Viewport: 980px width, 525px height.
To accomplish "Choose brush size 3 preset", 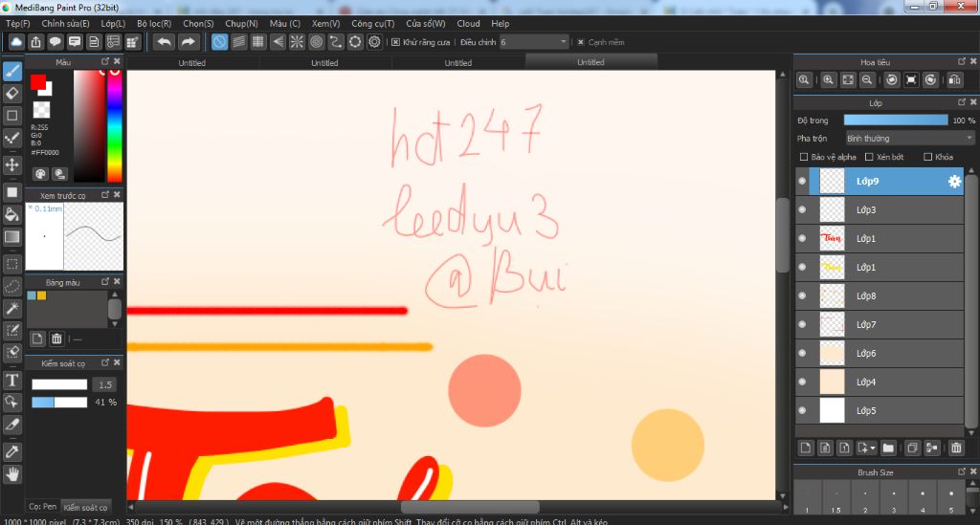I will point(894,497).
